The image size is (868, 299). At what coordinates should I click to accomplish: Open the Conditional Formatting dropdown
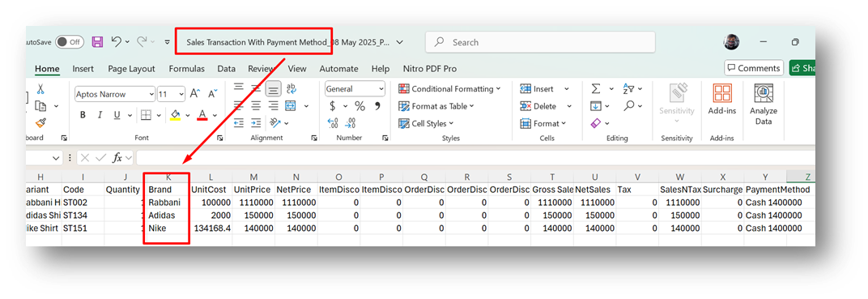449,88
